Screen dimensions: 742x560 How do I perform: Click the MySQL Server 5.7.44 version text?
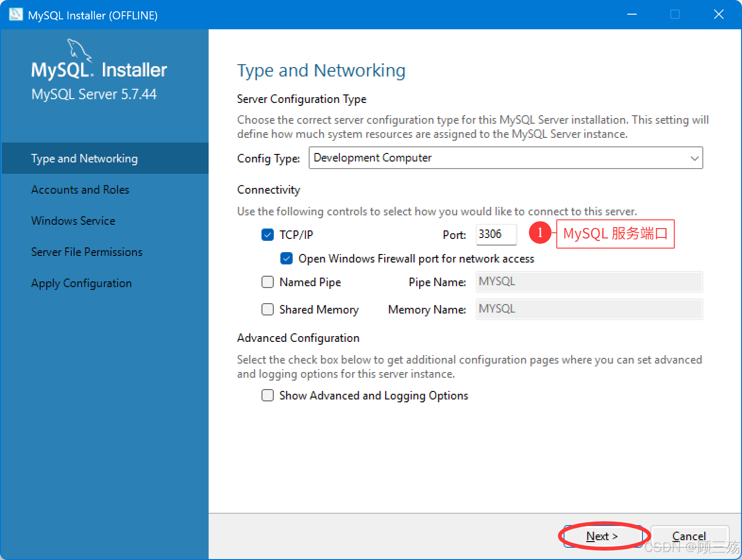pyautogui.click(x=94, y=94)
